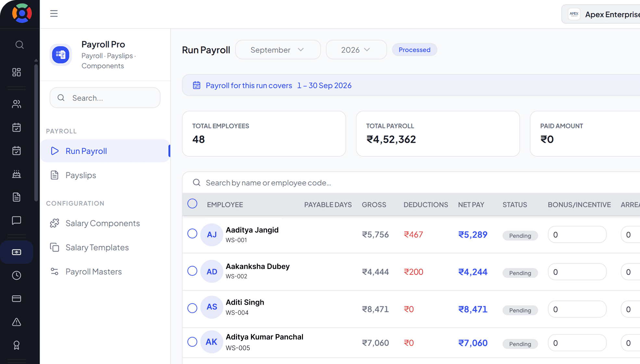Open the Apex Enterprise company selector
The height and width of the screenshot is (364, 640).
click(x=601, y=14)
